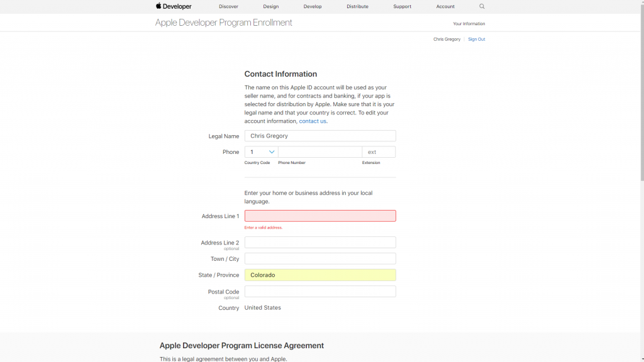
Task: Focus the phone extension field
Action: tap(379, 152)
